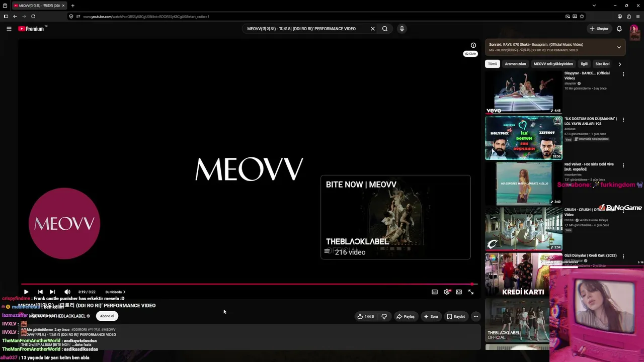This screenshot has height=362, width=644.
Task: Open the Red Velvet - Hot Girls Cold Vive title
Action: pos(589,166)
